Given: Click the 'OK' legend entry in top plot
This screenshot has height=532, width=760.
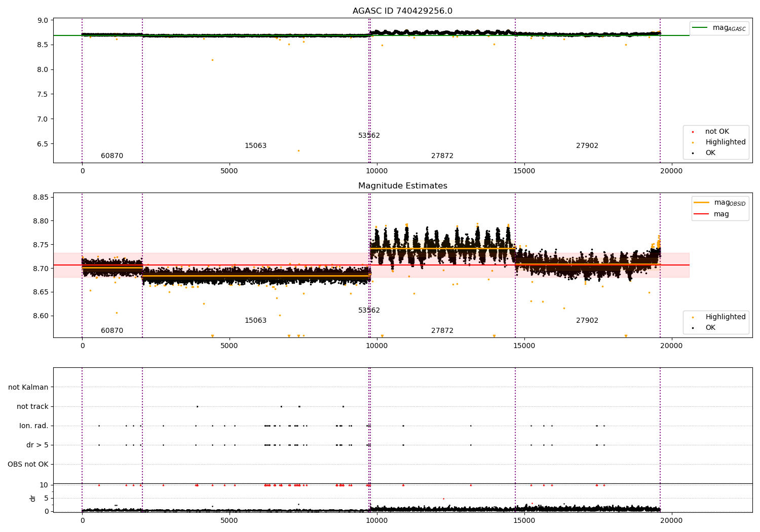Looking at the screenshot, I should click(x=704, y=153).
